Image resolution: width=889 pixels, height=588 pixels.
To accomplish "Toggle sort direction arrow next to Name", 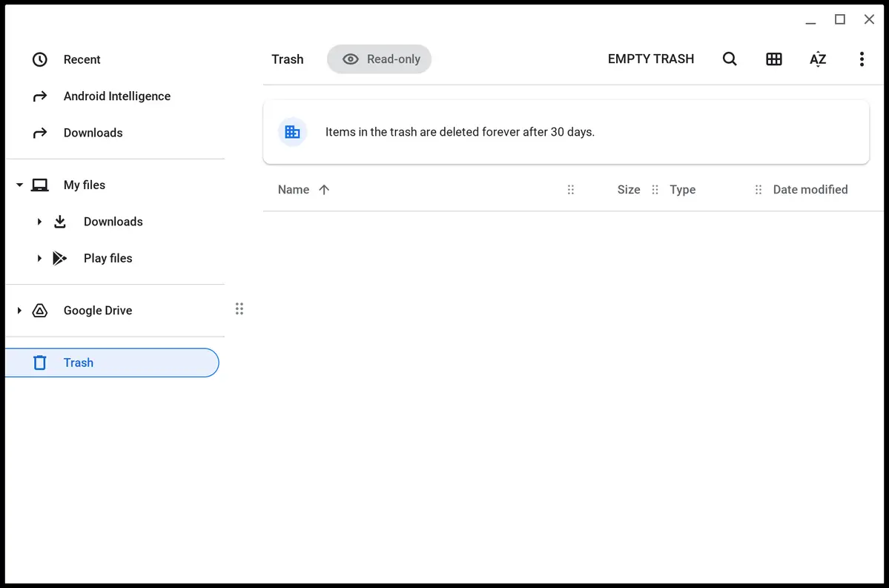I will pos(324,190).
